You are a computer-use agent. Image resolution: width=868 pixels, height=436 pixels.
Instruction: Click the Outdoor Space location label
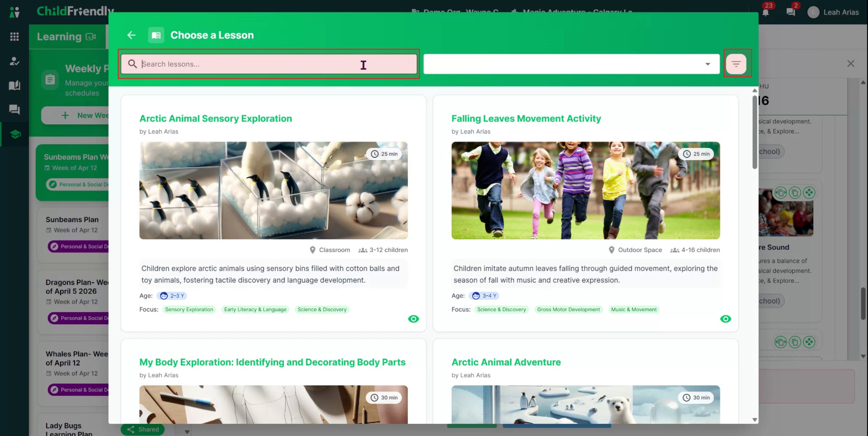point(635,250)
